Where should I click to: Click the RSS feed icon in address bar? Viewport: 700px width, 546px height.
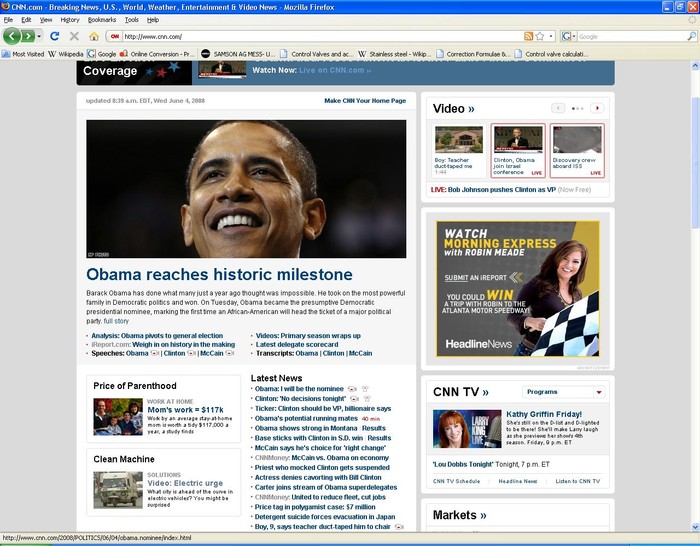(x=527, y=36)
